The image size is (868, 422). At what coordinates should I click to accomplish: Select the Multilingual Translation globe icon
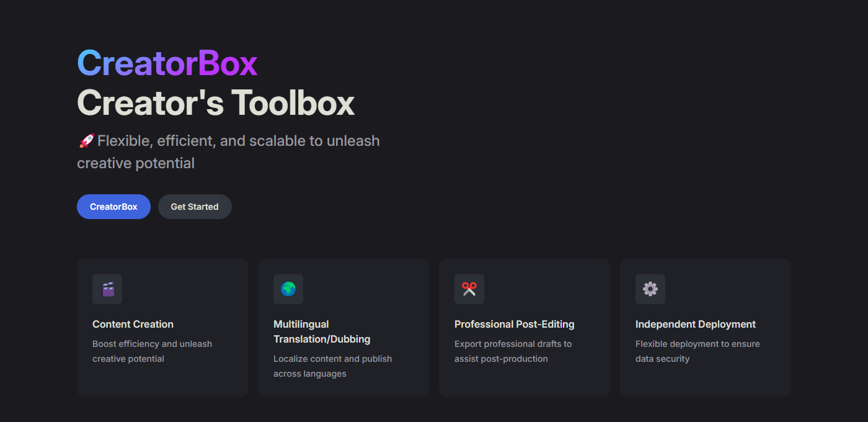coord(288,289)
